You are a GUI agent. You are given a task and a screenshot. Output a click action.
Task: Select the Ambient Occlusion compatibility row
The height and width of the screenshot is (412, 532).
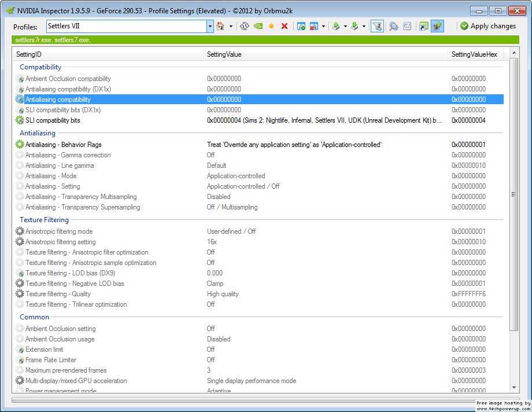click(x=258, y=79)
